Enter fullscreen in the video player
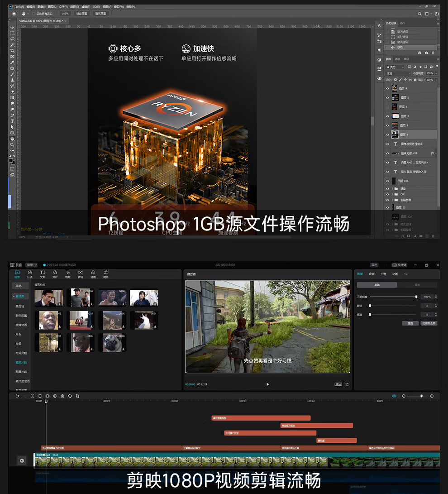 347,384
